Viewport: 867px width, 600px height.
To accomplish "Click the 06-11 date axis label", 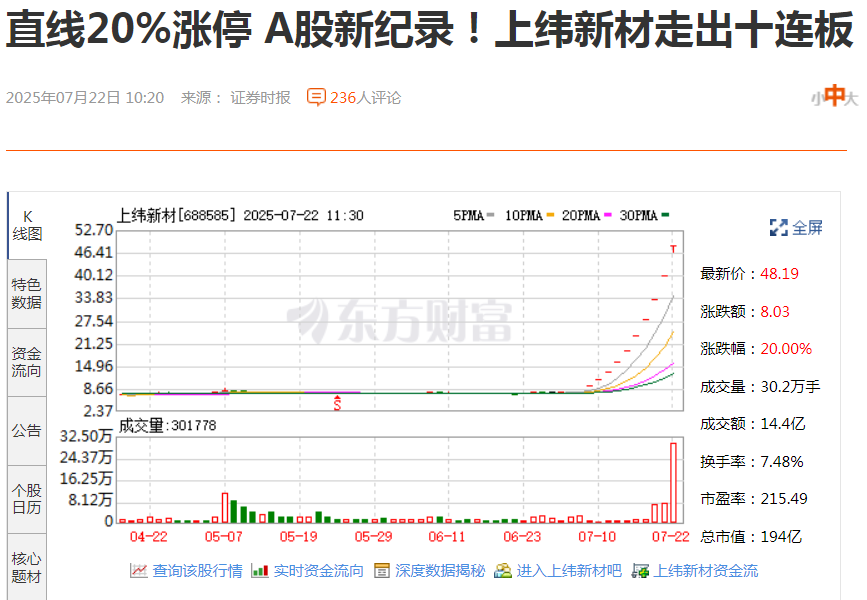I will [x=447, y=536].
